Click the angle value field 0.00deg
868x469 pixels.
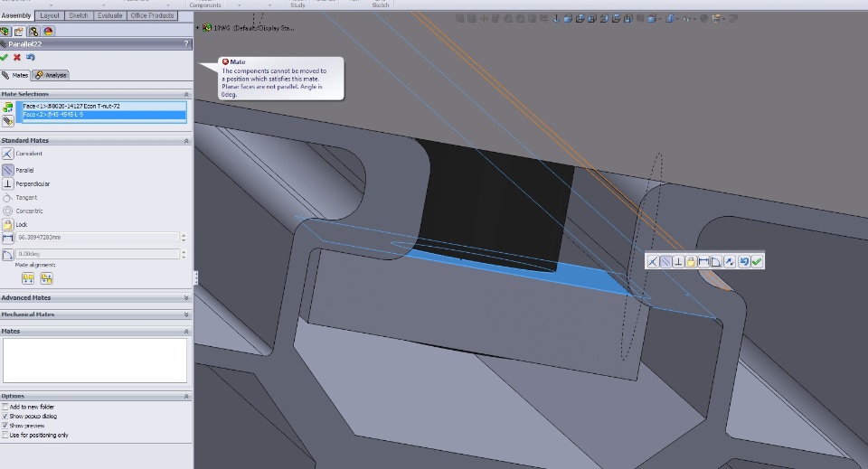pyautogui.click(x=98, y=254)
